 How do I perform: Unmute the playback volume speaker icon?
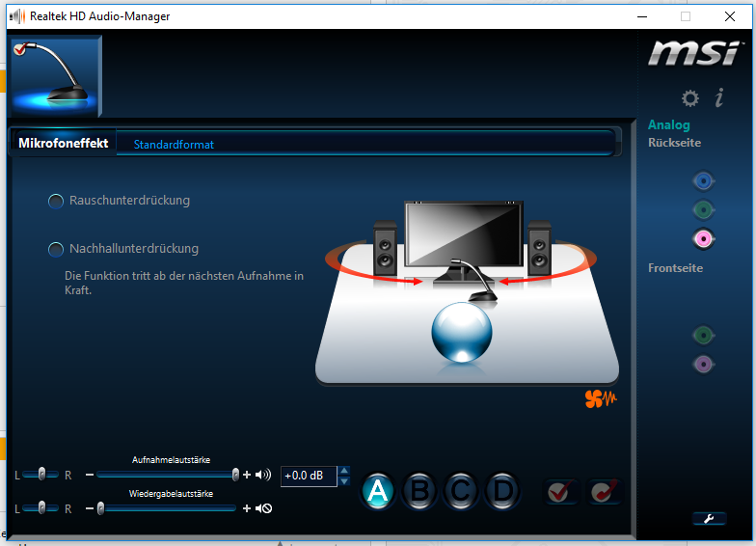tap(264, 508)
